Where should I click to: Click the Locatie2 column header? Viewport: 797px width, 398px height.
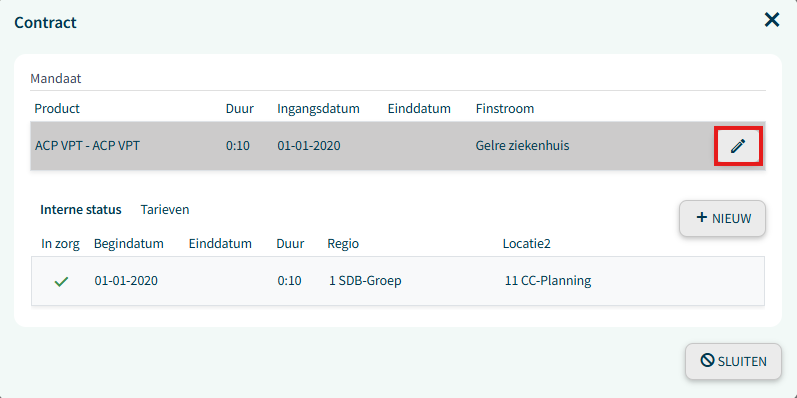(527, 243)
